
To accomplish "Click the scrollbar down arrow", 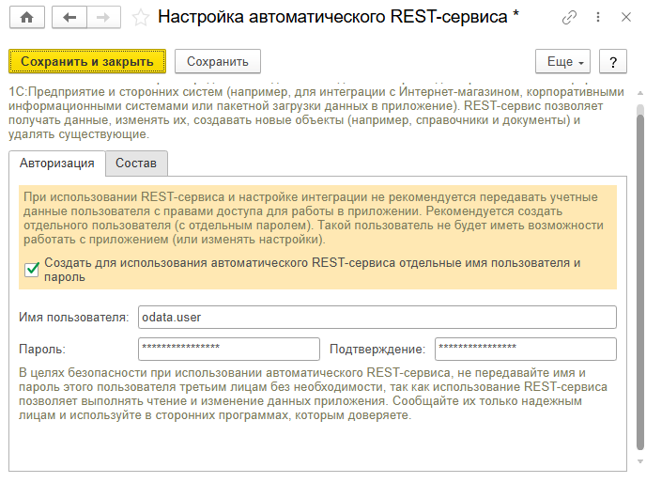I will 640,461.
